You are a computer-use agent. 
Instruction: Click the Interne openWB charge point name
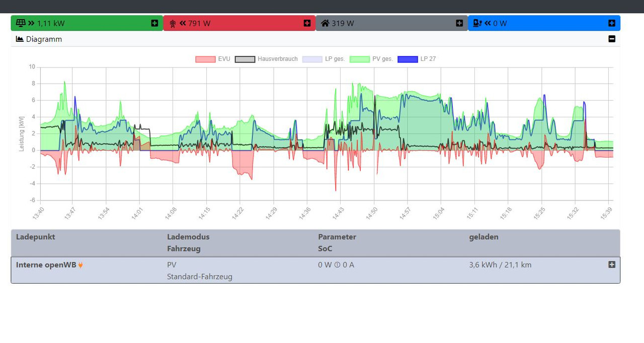coord(46,265)
